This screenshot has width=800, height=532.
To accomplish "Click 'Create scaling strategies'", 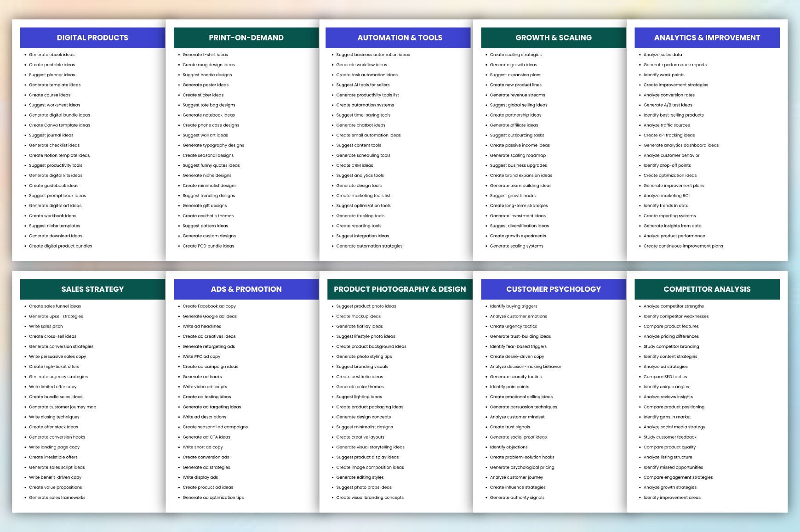I will (516, 55).
